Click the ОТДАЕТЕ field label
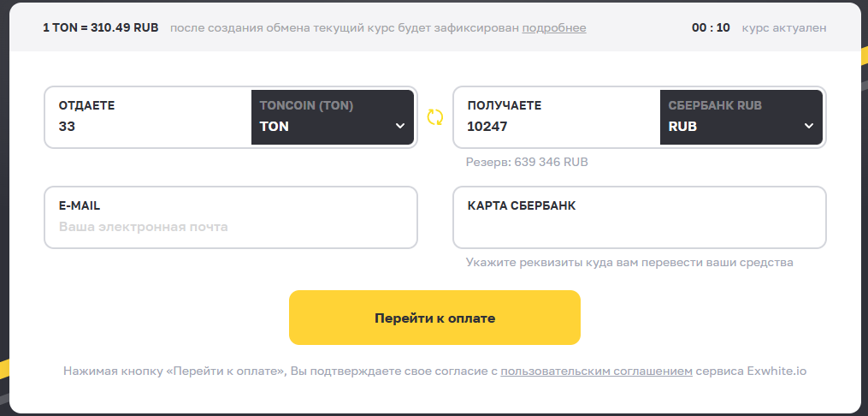Viewport: 868px width, 416px height. click(87, 106)
